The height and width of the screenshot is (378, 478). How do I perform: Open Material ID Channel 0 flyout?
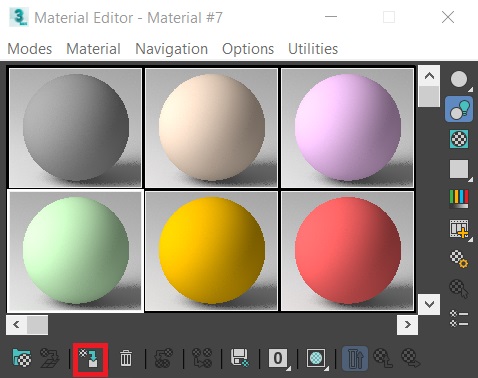pyautogui.click(x=278, y=358)
